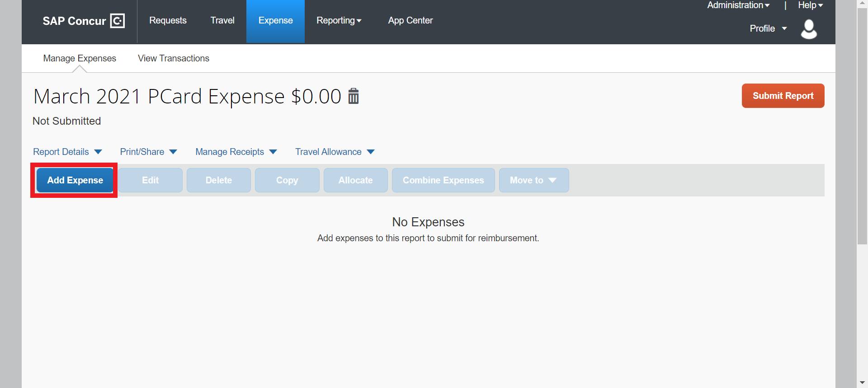868x388 pixels.
Task: Click the vertical scrollbar down arrow
Action: click(862, 383)
